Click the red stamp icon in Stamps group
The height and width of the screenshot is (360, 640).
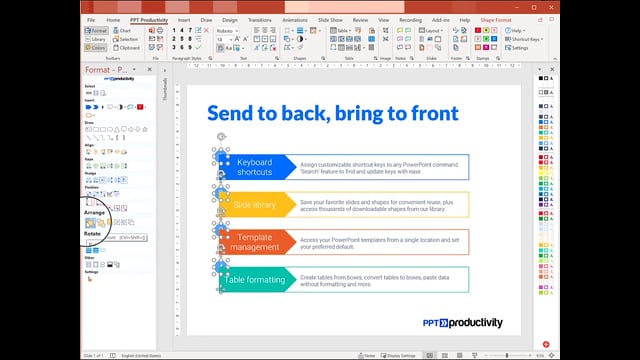click(478, 31)
